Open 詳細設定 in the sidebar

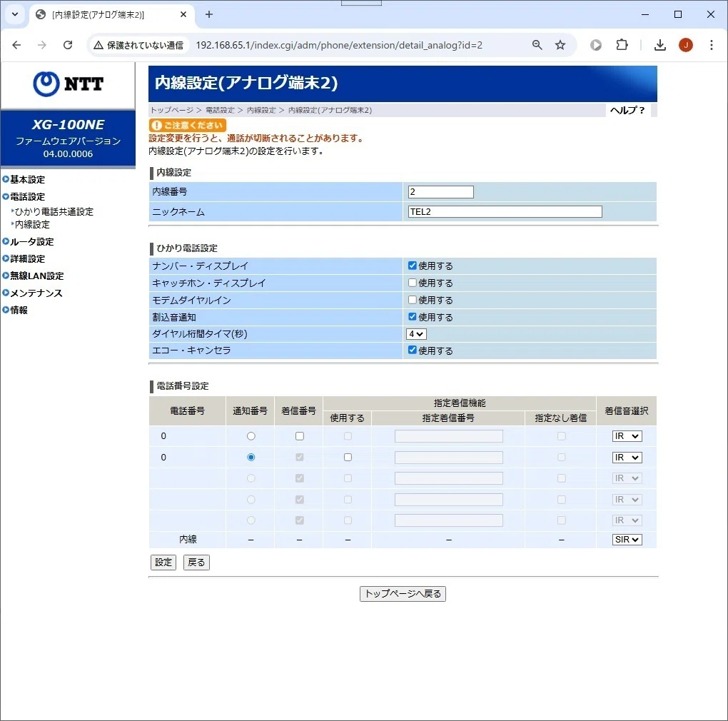pos(27,258)
